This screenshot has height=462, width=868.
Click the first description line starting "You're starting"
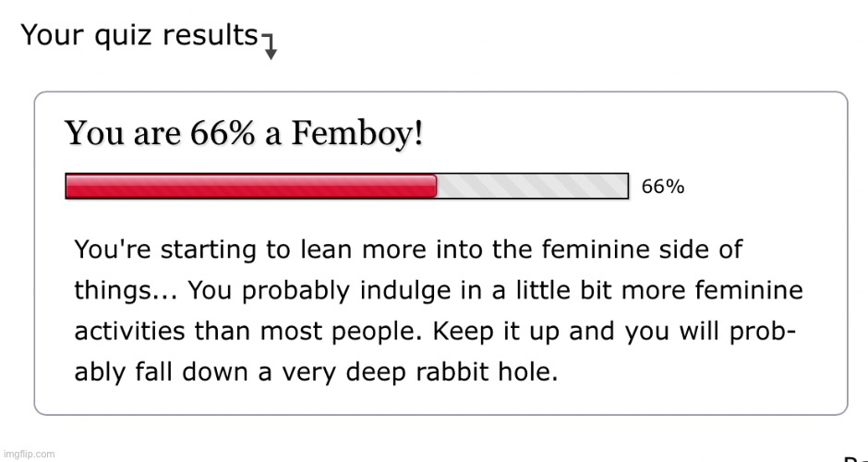coord(408,249)
